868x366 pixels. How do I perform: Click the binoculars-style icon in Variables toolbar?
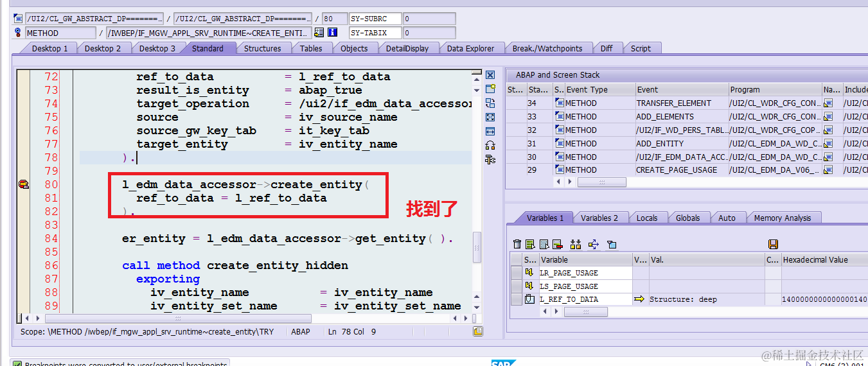(575, 244)
